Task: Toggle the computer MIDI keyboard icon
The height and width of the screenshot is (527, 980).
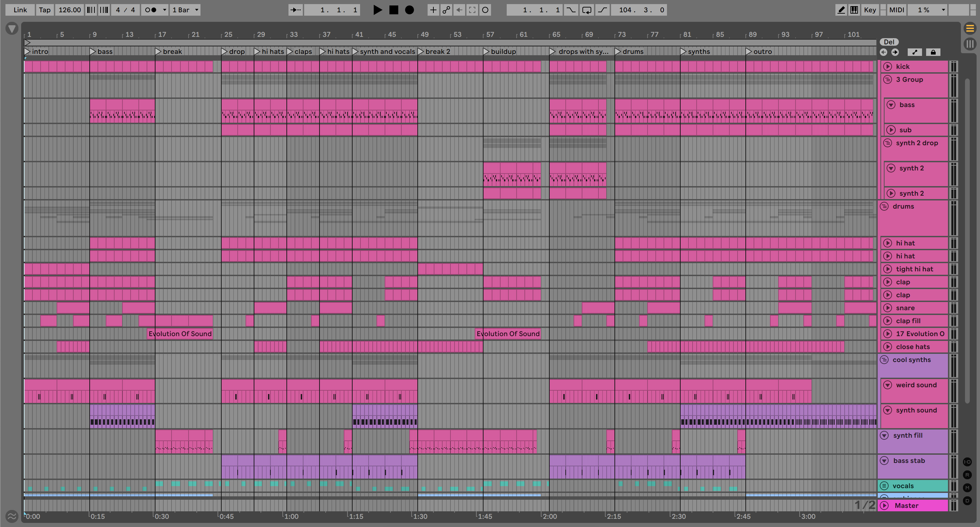Action: (854, 10)
